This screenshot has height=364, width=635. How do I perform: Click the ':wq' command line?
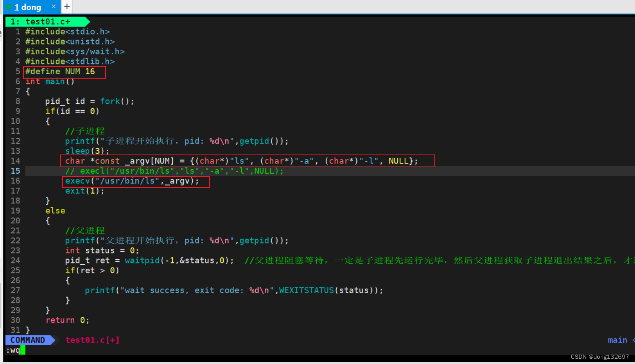[x=13, y=350]
